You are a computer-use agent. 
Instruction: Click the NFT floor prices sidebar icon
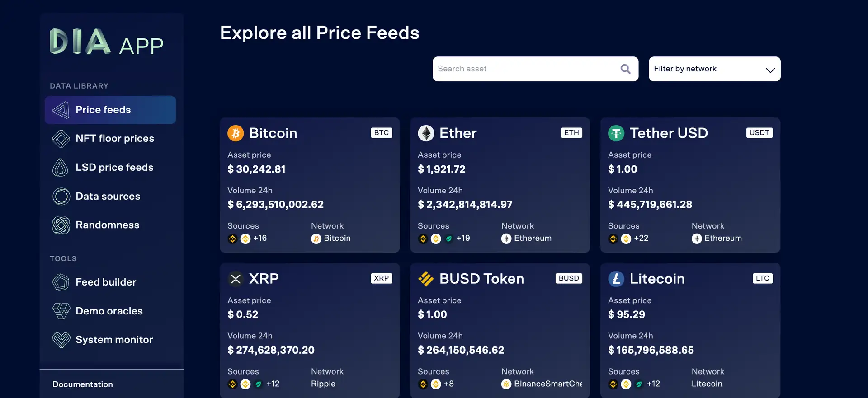pos(61,139)
